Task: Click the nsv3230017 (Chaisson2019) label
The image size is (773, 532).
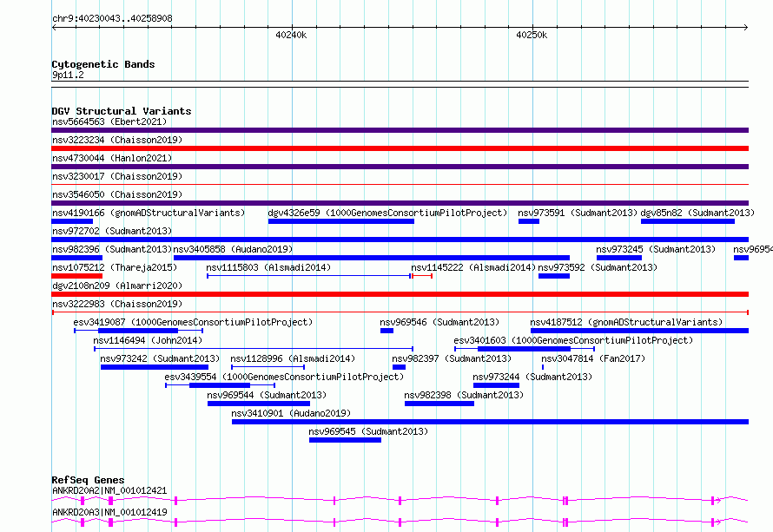Action: coord(117,176)
